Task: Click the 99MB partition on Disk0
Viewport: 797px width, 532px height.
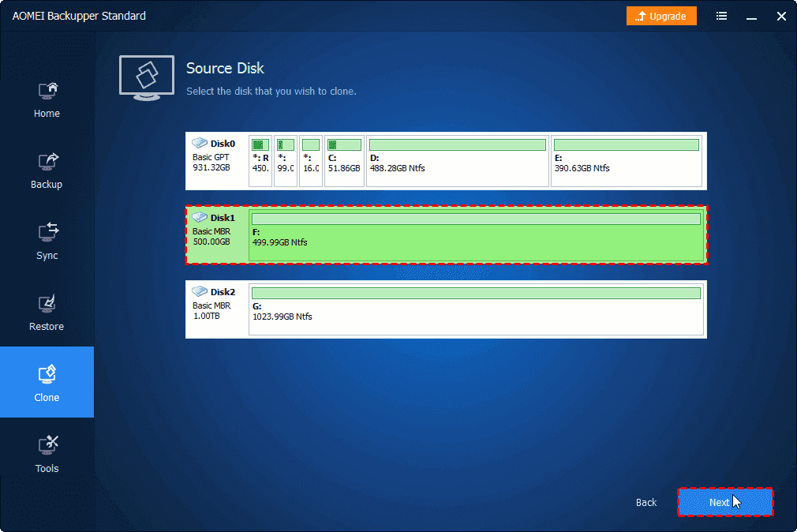Action: coord(286,161)
